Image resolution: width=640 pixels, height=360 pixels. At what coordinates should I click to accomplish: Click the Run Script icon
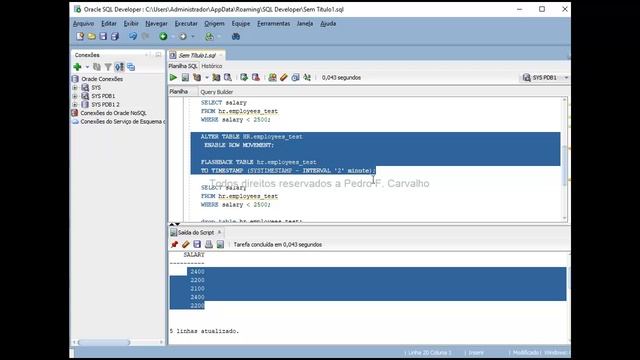185,77
